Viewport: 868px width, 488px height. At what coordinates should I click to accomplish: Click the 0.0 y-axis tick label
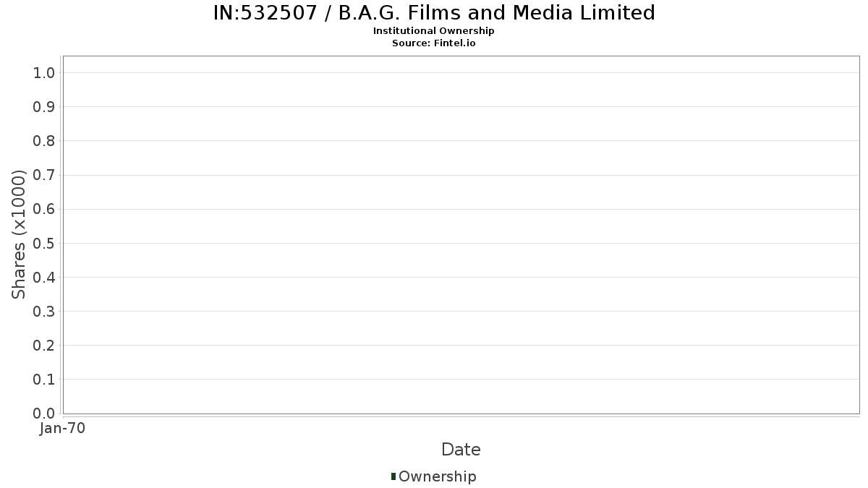click(x=44, y=414)
